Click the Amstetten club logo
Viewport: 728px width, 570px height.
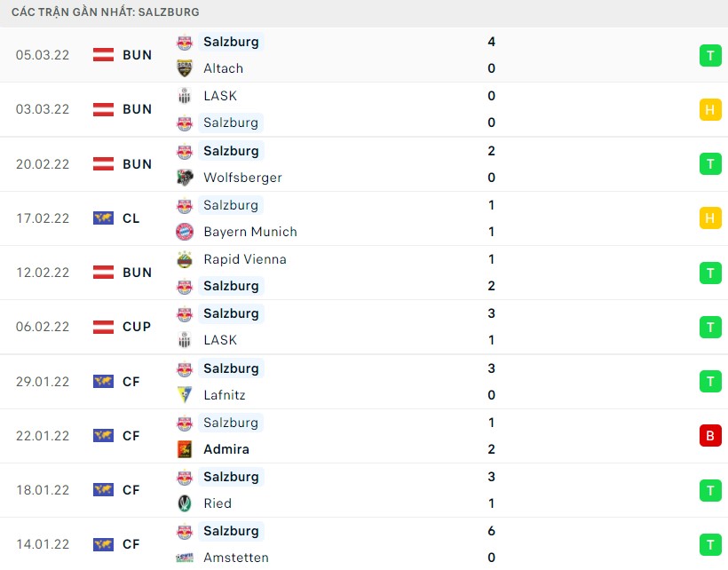pos(185,558)
